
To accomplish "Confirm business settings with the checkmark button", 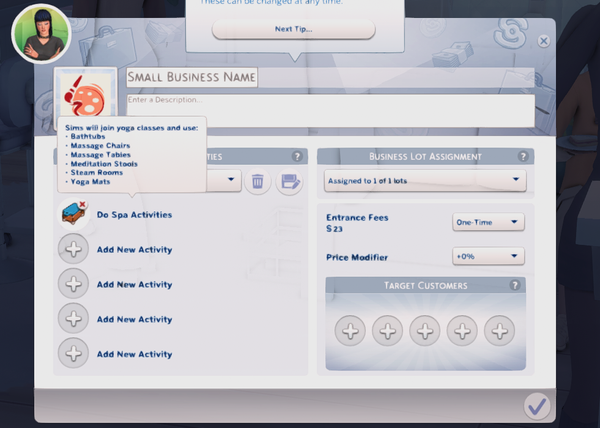I will coord(537,405).
